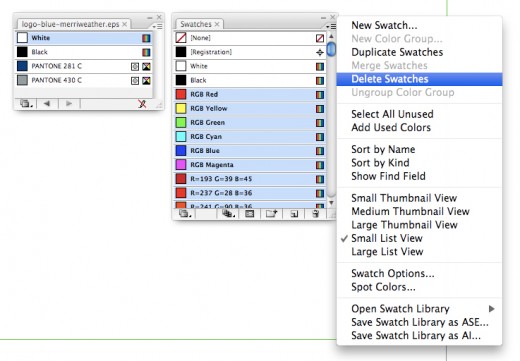Select the Swatches panel tab

[196, 24]
